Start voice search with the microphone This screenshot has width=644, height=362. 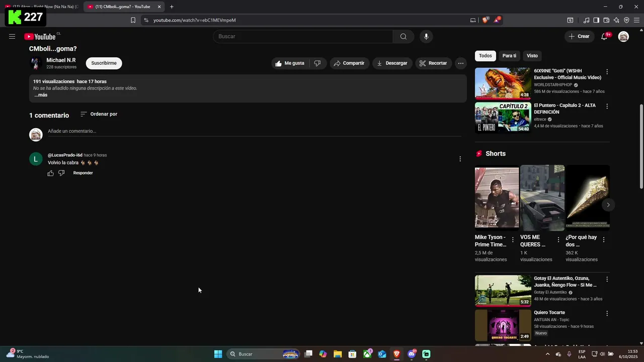(426, 36)
